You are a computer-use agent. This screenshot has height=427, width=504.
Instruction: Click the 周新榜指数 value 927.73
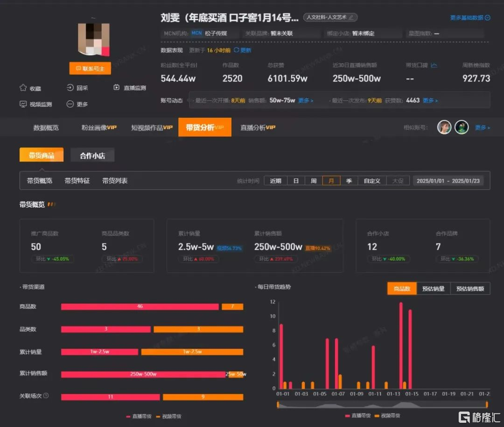point(476,78)
